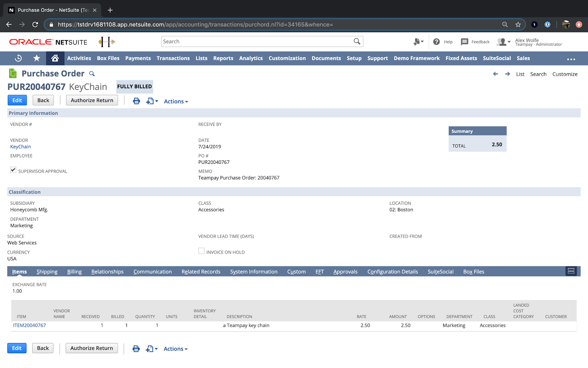
Task: Open the user role dropdown
Action: pos(503,42)
